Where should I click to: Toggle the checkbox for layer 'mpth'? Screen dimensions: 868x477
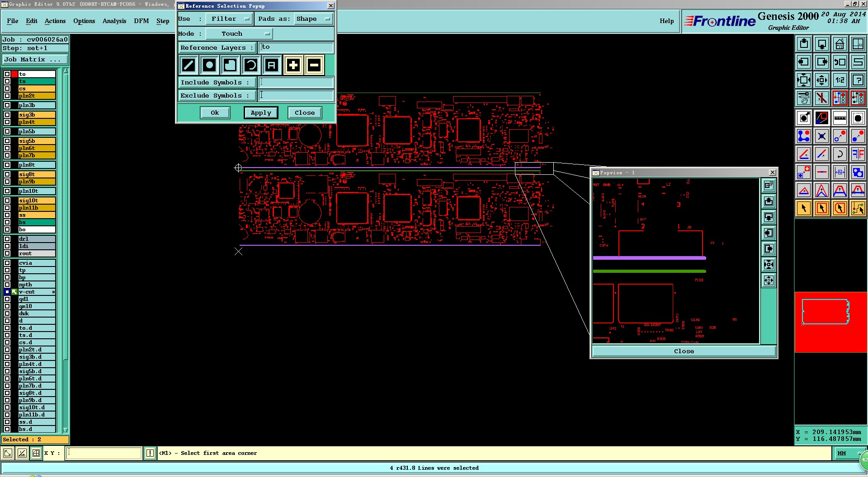tap(7, 285)
